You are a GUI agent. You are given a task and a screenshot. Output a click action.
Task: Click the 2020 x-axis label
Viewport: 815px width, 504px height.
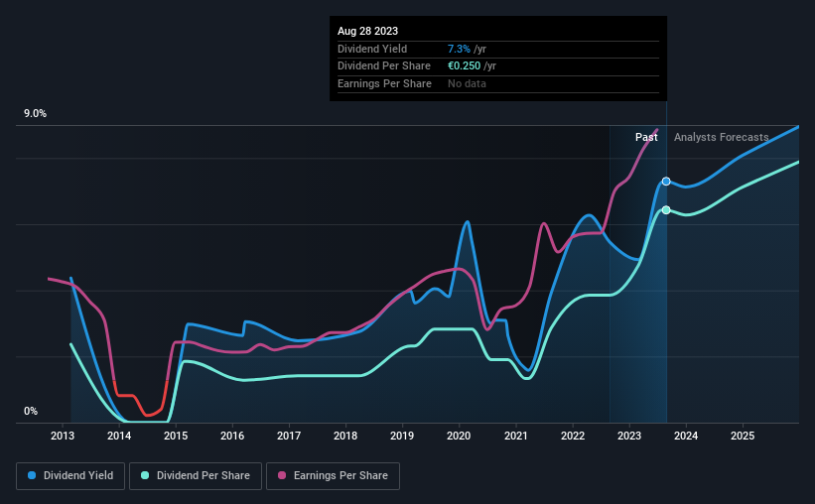point(459,436)
